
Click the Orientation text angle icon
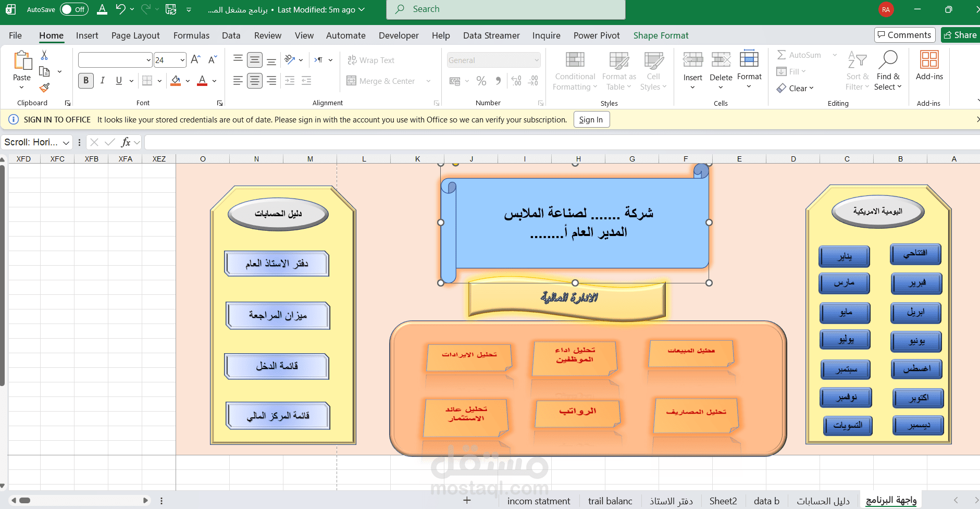click(x=290, y=59)
